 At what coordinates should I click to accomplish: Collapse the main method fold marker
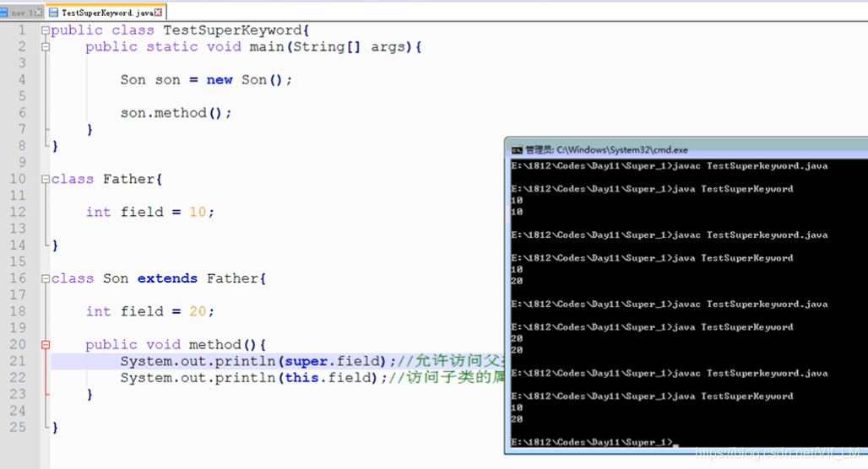46,47
